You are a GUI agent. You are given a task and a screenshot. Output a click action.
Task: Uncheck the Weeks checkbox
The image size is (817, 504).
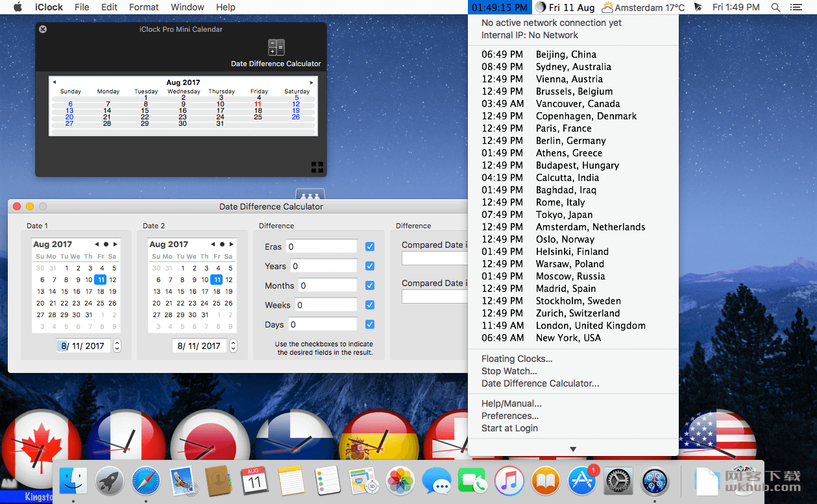pos(370,305)
